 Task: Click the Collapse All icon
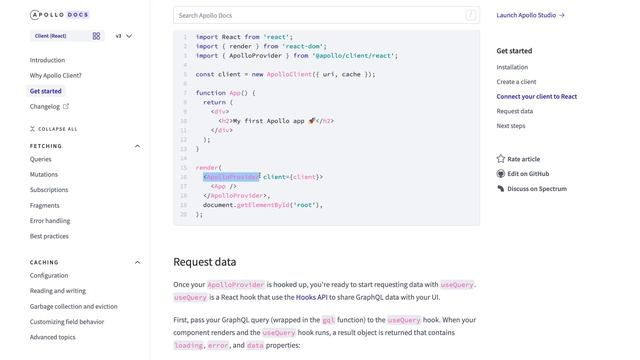pyautogui.click(x=32, y=129)
